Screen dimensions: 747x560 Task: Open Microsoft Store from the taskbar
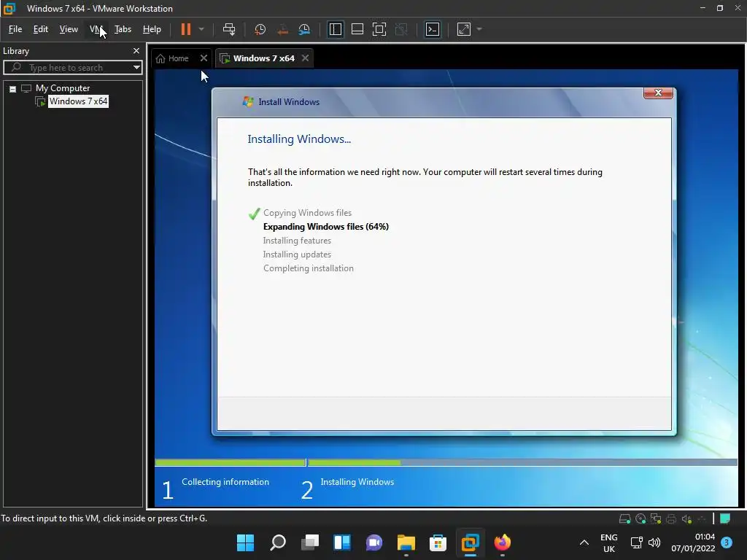[438, 542]
